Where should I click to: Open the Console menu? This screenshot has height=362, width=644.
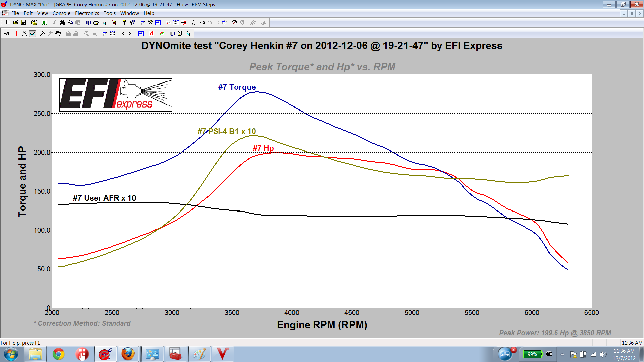pos(61,13)
